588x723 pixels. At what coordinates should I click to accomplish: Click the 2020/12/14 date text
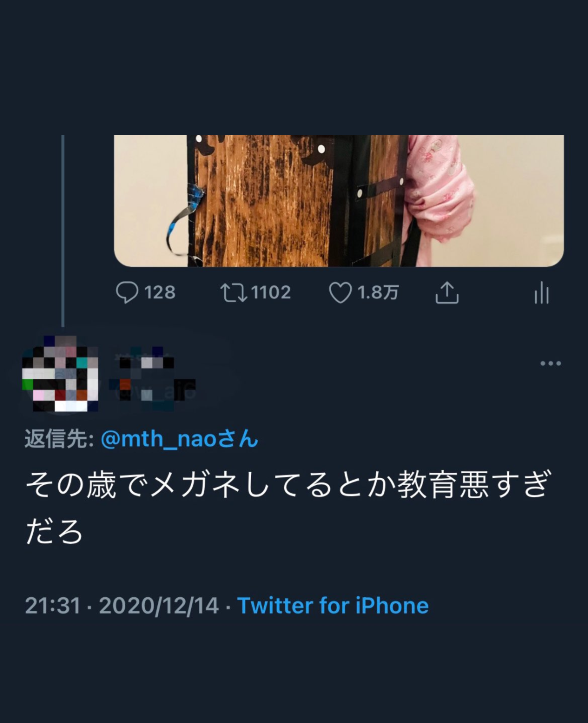(159, 605)
